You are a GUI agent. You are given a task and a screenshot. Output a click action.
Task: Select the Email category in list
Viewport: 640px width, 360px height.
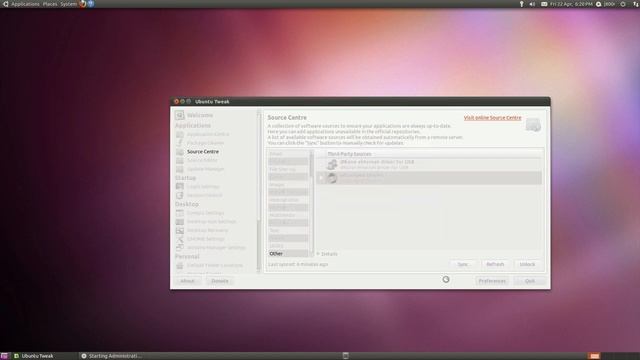[288, 154]
